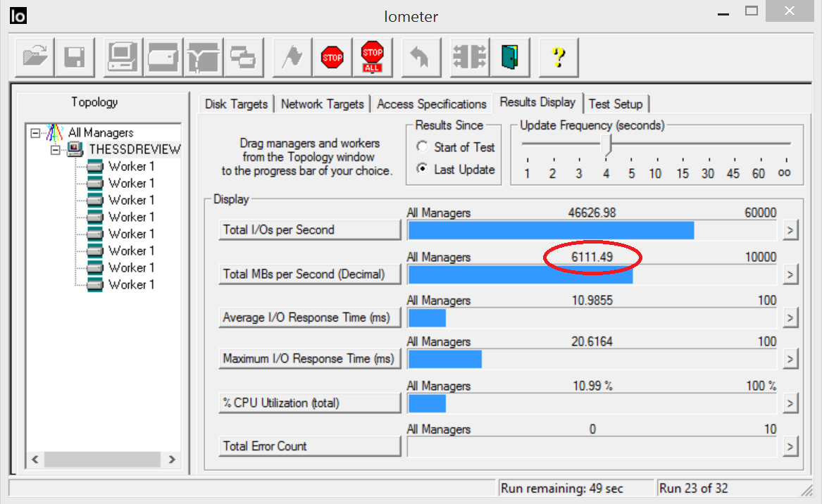
Task: Click the Total MBs per Second (Decimal) button
Action: coord(309,274)
